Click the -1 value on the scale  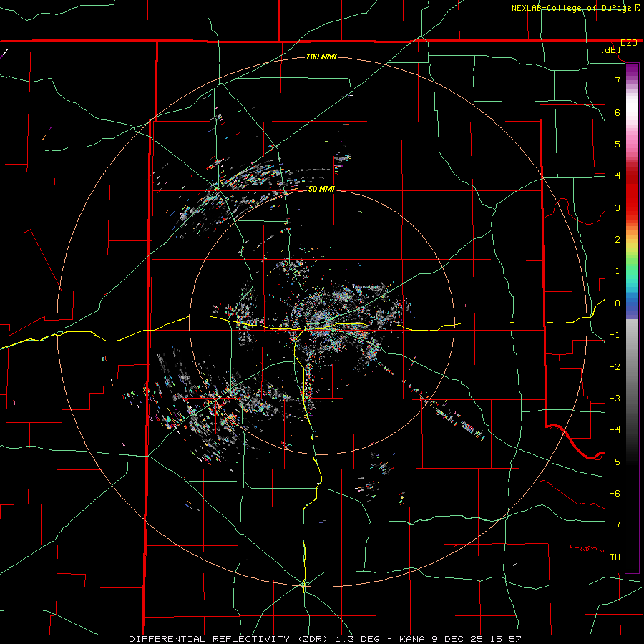615,335
